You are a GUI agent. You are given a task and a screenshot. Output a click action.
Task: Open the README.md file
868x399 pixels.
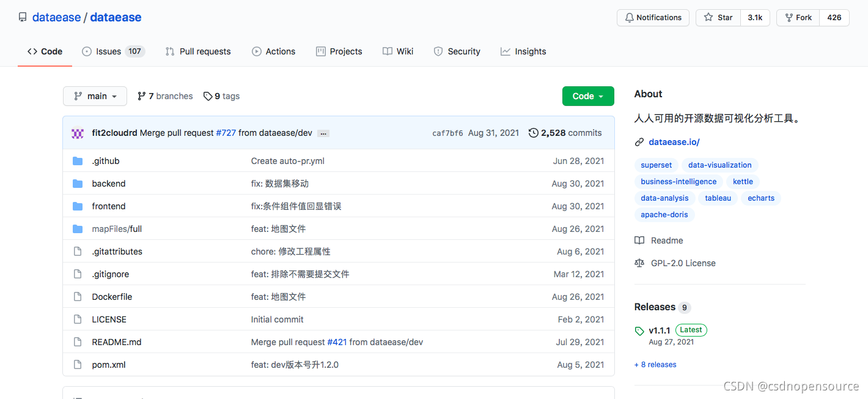point(117,342)
